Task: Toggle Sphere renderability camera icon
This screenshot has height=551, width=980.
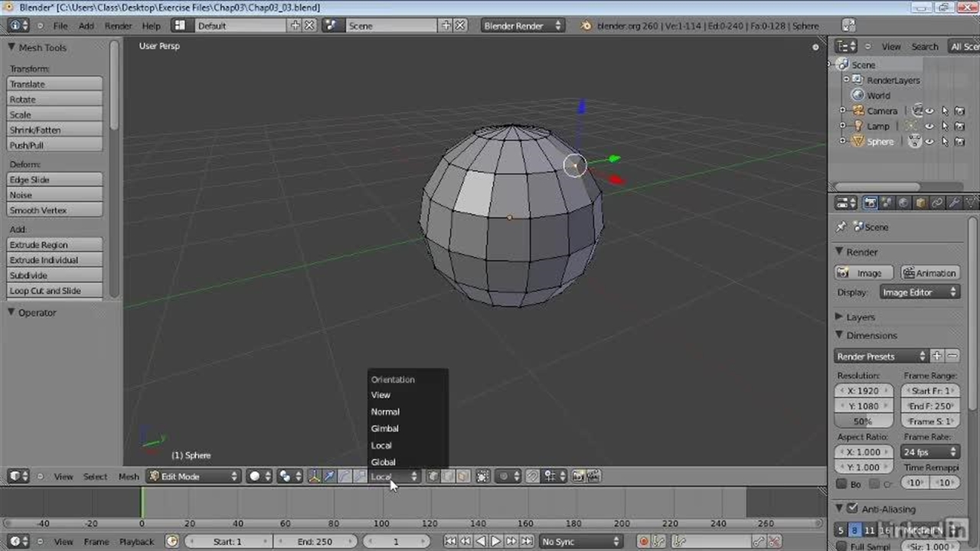Action: point(959,142)
